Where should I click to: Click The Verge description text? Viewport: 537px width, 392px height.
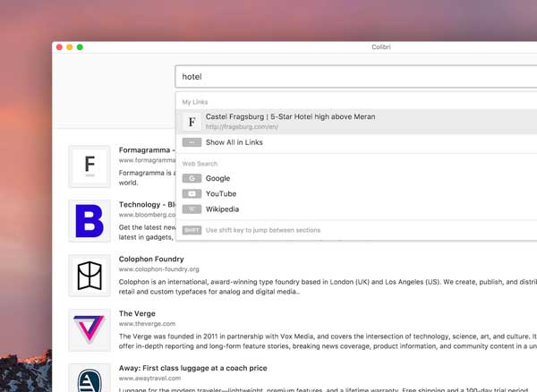pos(328,341)
